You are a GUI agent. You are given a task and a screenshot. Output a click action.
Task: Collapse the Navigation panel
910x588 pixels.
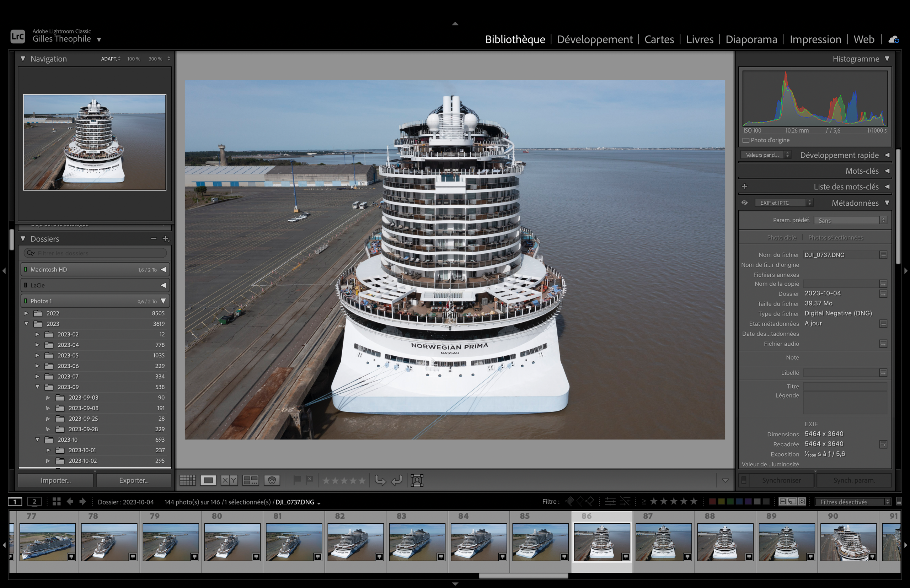23,59
